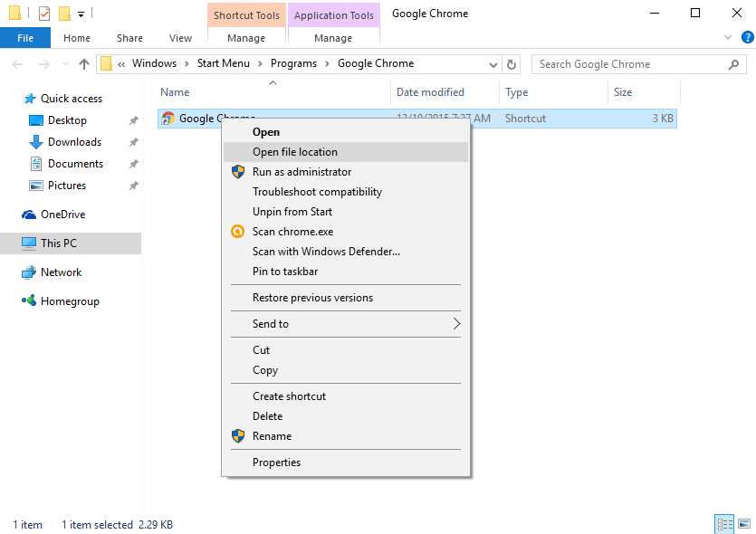Expand the address bar history dropdown
The width and height of the screenshot is (756, 534).
tap(493, 64)
